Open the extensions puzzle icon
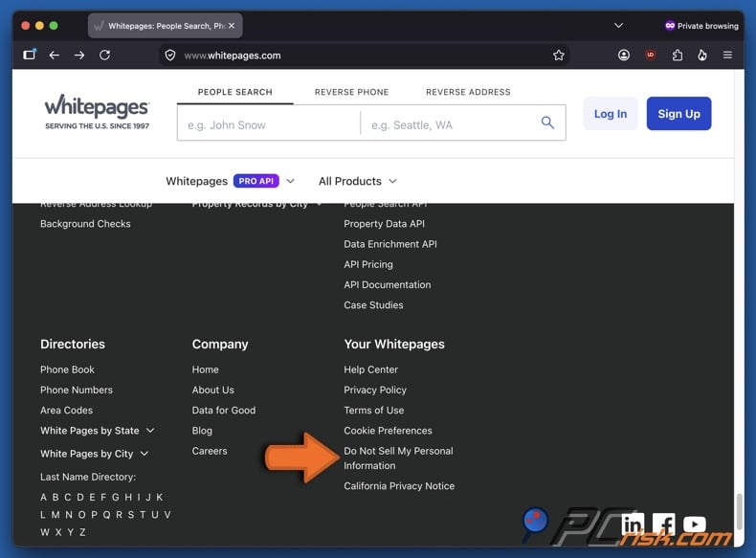 677,55
